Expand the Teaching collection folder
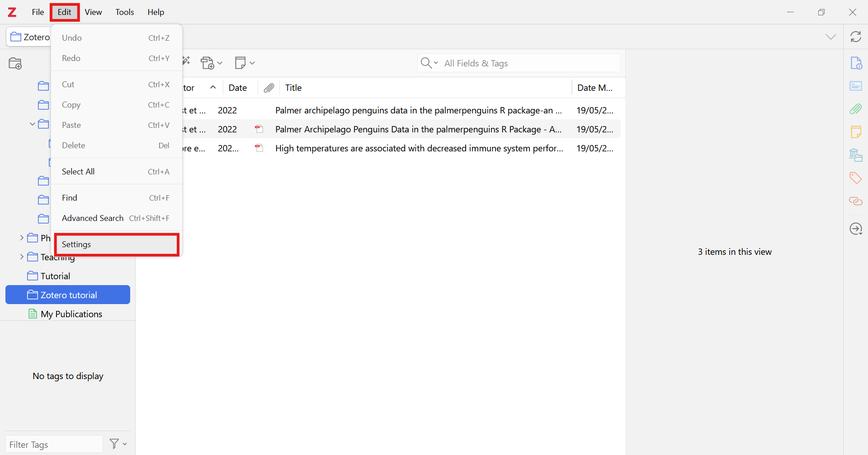Viewport: 868px width, 455px height. (x=22, y=257)
